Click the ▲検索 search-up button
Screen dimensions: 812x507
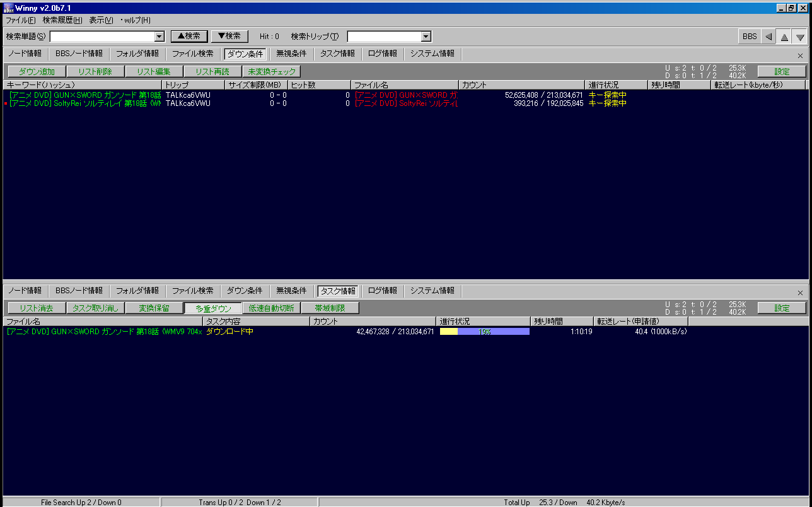(189, 37)
